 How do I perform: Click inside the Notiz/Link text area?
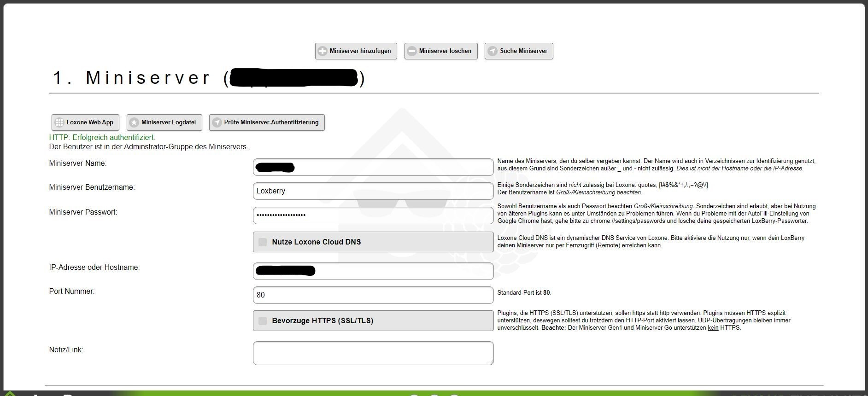coord(373,353)
